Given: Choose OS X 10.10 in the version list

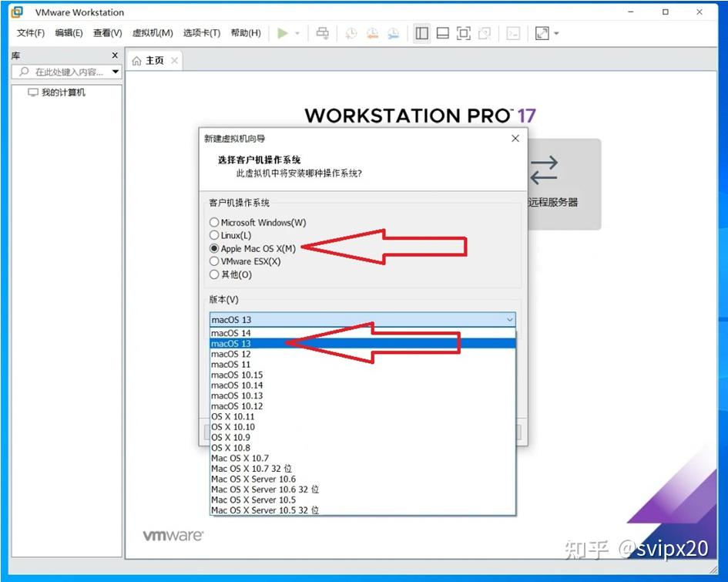Looking at the screenshot, I should (x=363, y=427).
